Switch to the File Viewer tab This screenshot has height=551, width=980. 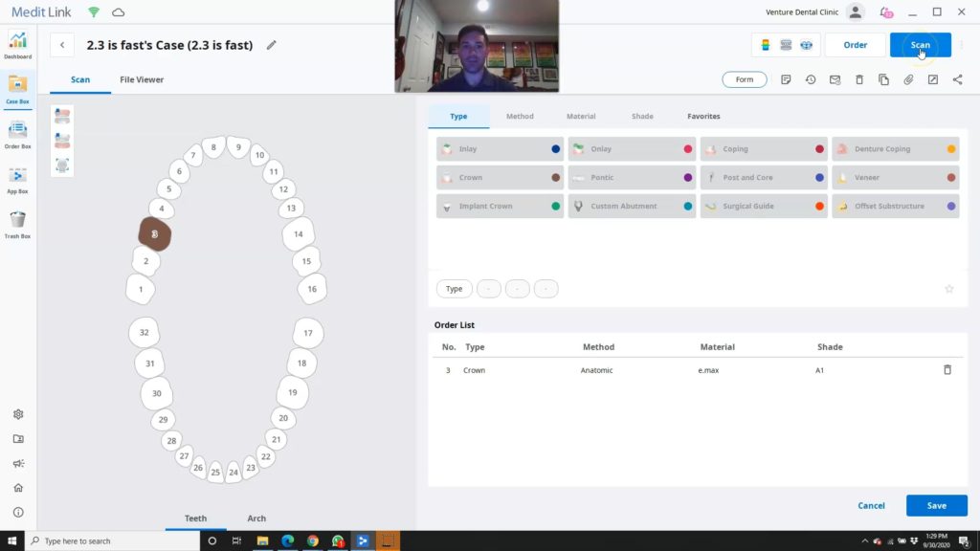[x=142, y=79]
